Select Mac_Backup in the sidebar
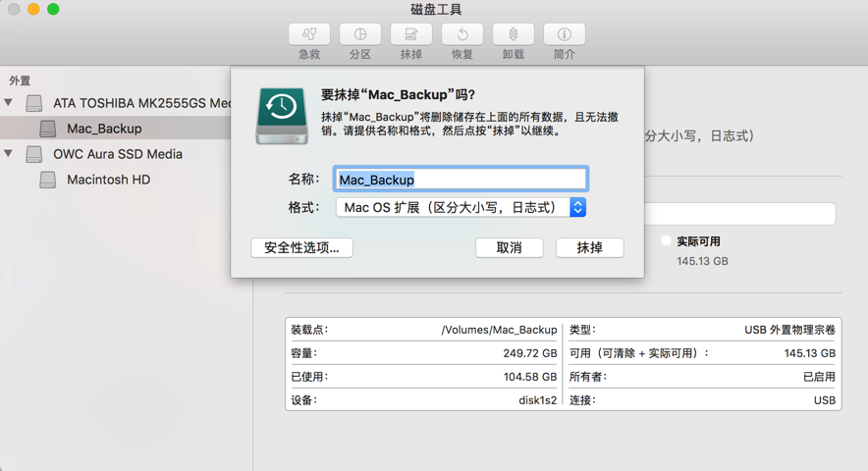The image size is (868, 471). tap(104, 129)
